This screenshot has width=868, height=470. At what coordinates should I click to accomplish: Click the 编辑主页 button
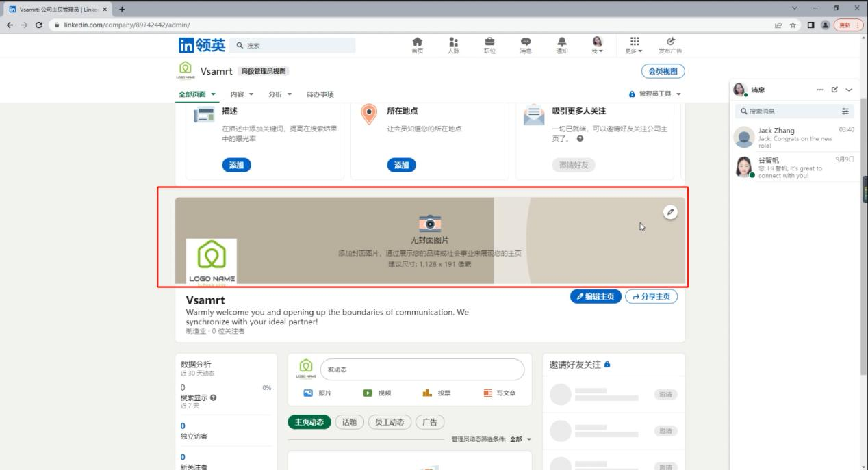click(x=595, y=297)
